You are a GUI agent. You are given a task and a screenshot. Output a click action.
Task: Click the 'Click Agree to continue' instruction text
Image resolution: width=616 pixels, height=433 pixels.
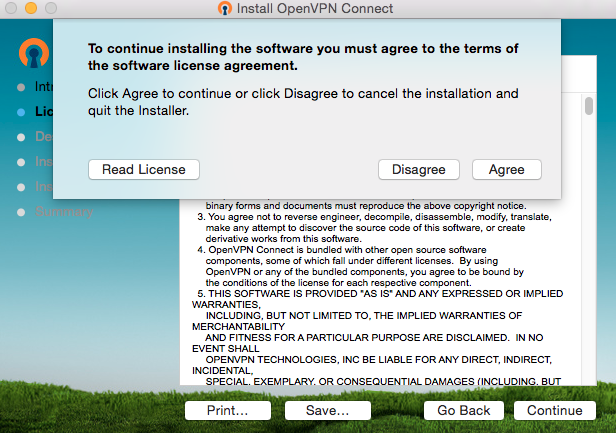(x=303, y=102)
